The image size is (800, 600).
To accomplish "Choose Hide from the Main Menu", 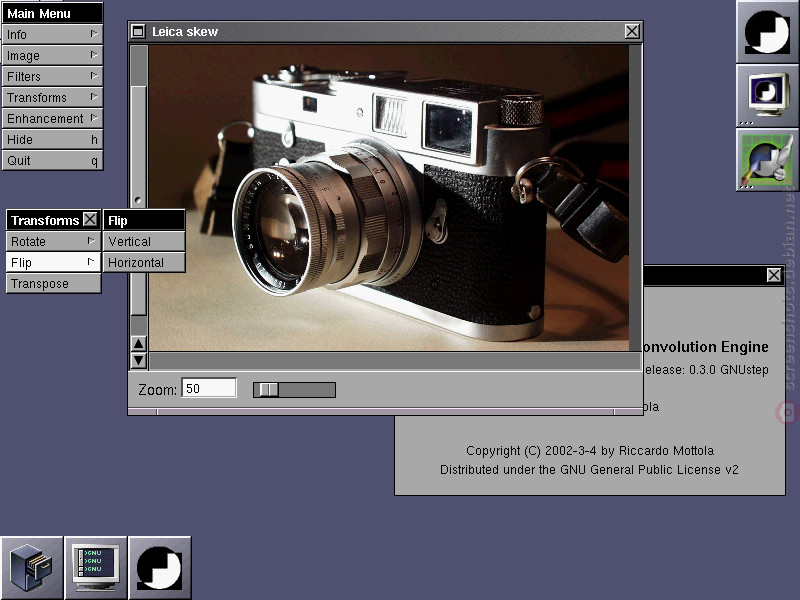I will [52, 139].
